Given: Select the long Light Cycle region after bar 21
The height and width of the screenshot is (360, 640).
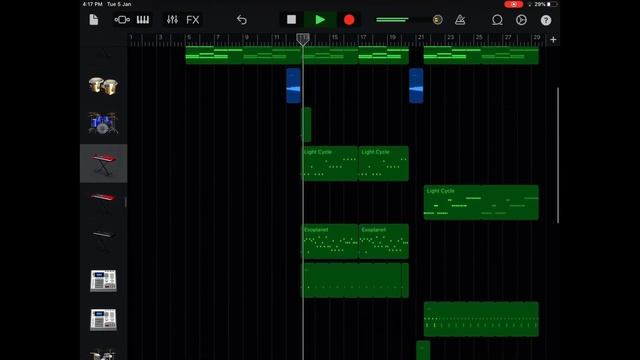Looking at the screenshot, I should click(x=481, y=202).
